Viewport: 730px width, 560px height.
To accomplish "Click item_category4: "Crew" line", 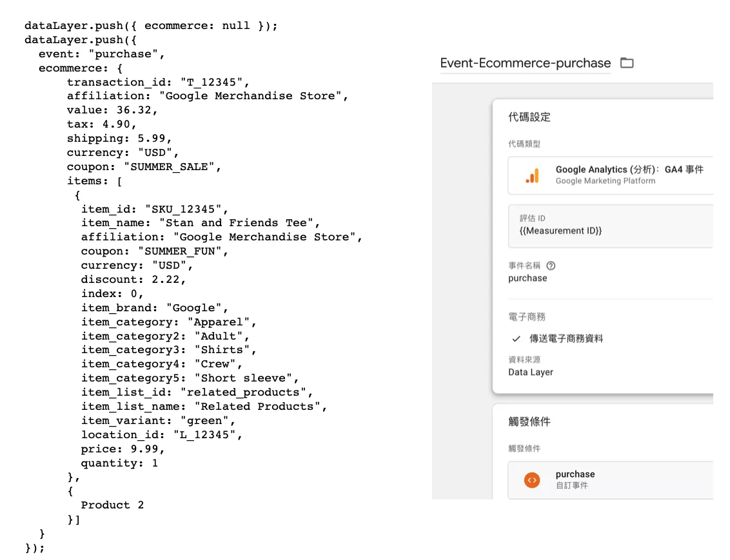I will click(162, 364).
